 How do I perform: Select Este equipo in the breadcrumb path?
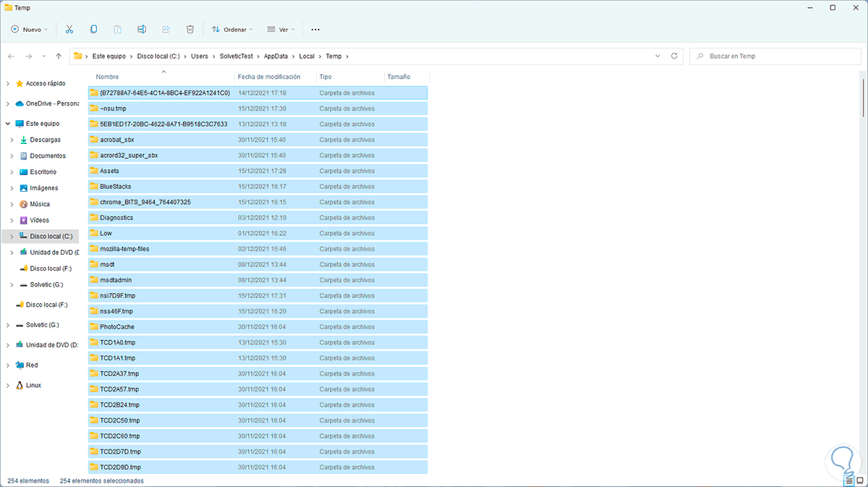coord(109,56)
